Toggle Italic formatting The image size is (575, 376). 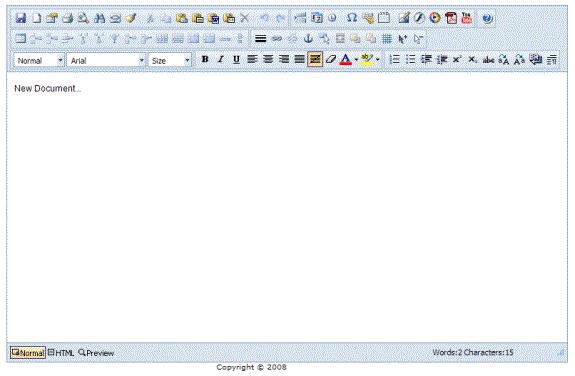click(x=220, y=59)
